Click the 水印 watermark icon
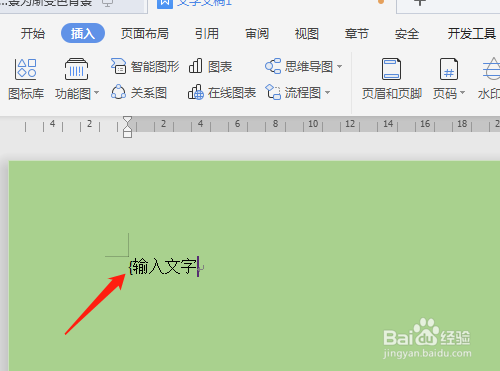The width and height of the screenshot is (500, 371). pyautogui.click(x=492, y=69)
